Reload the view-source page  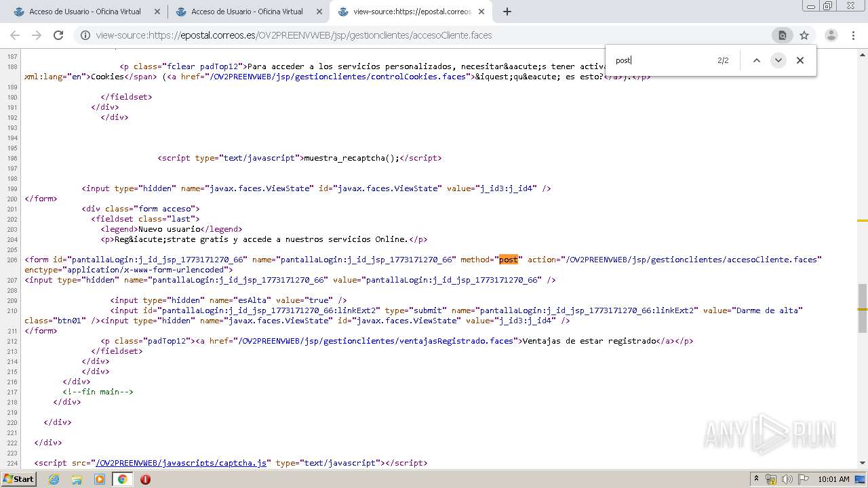(58, 35)
